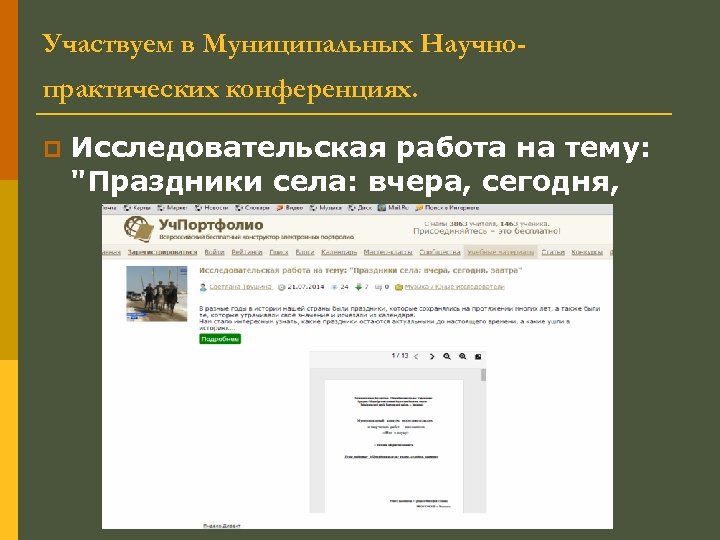This screenshot has height=540, width=720.
Task: Open Сообщества in the site menu
Action: pyautogui.click(x=440, y=252)
